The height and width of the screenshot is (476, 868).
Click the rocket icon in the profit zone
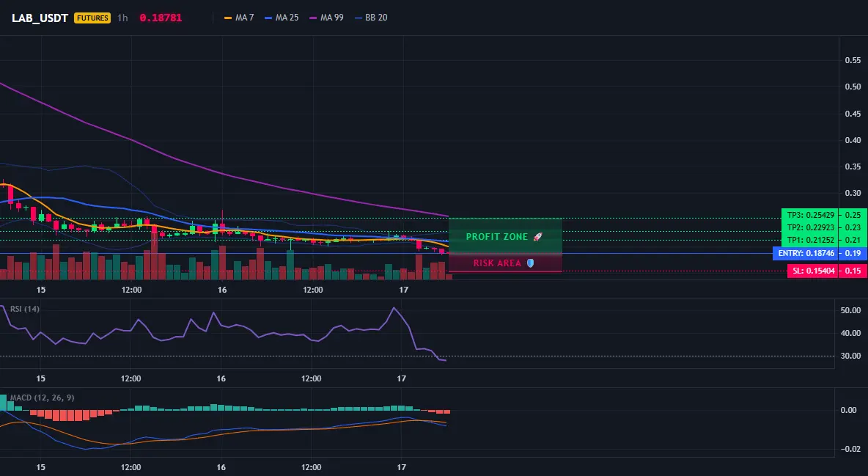[537, 237]
